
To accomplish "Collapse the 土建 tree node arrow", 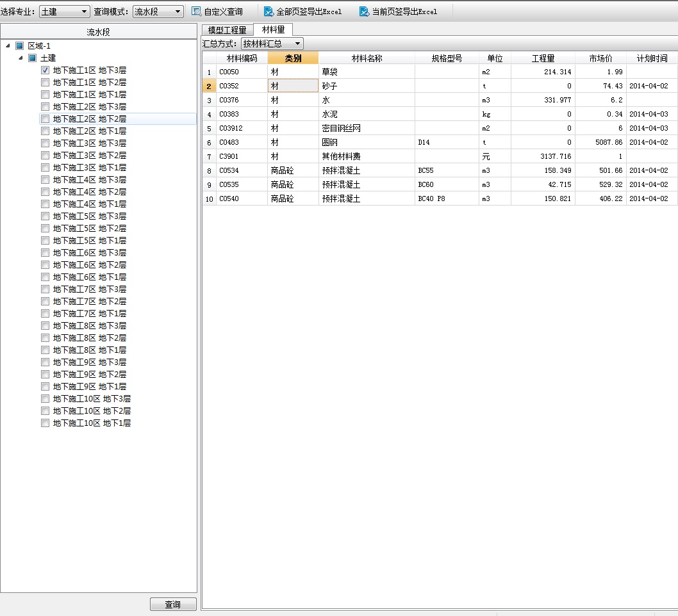I will click(x=21, y=58).
